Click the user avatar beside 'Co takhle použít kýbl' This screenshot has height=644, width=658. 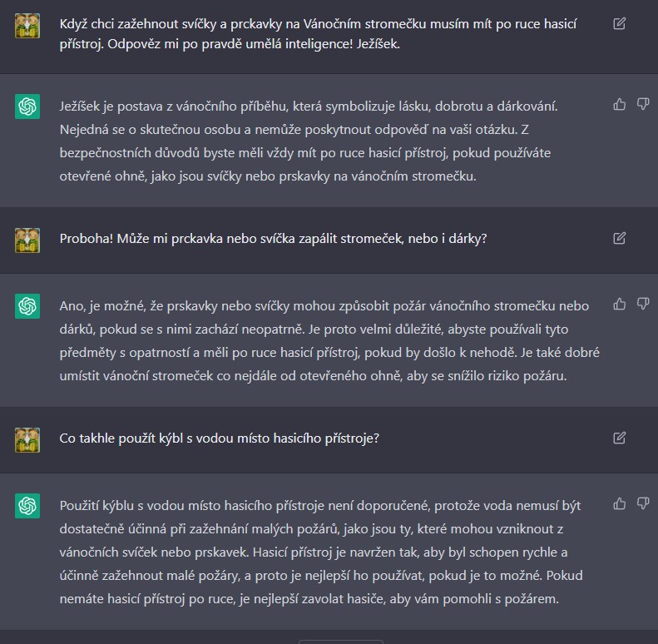coord(27,440)
